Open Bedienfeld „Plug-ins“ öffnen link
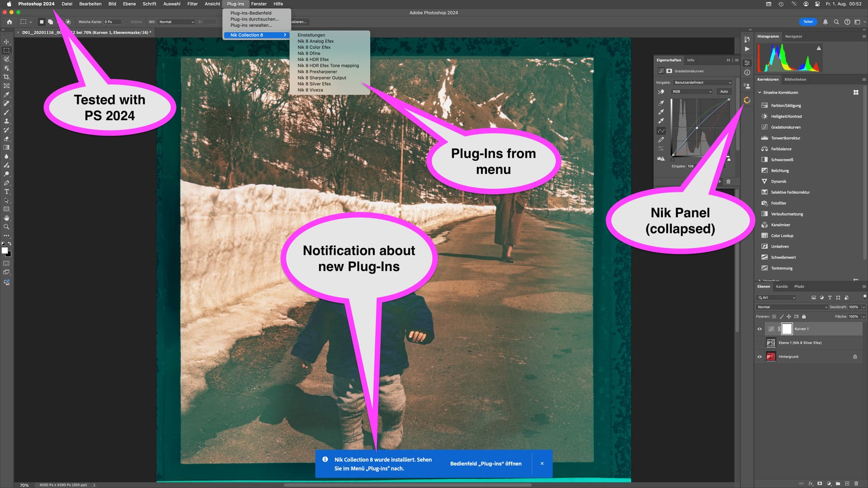Viewport: 868px width, 488px height. 486,464
